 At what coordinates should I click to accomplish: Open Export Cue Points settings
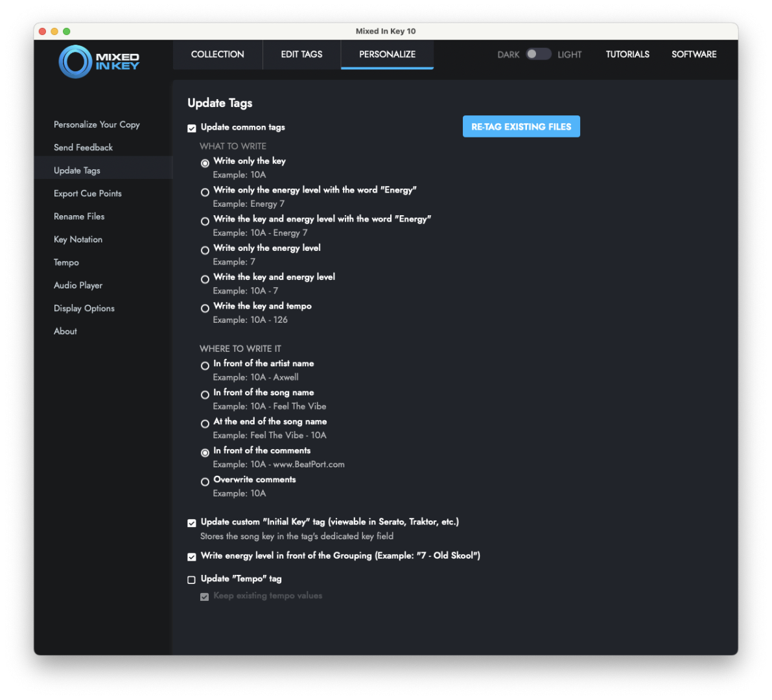pos(88,193)
